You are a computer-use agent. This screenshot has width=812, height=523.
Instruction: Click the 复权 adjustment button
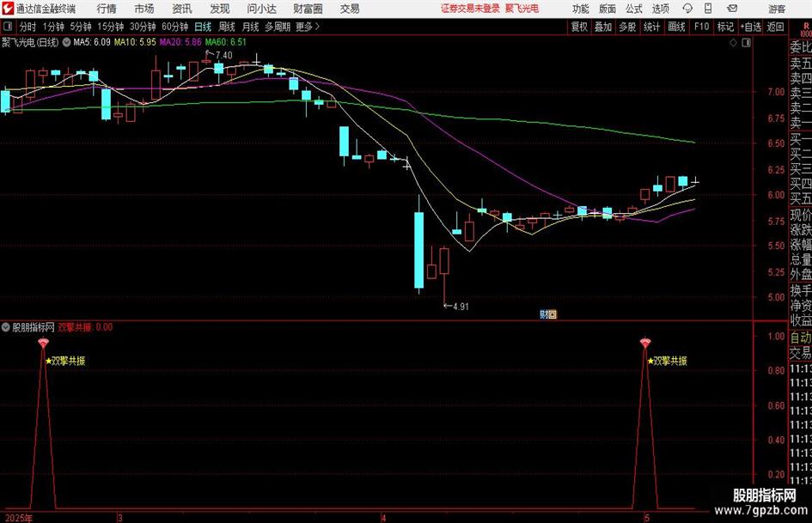(x=579, y=27)
